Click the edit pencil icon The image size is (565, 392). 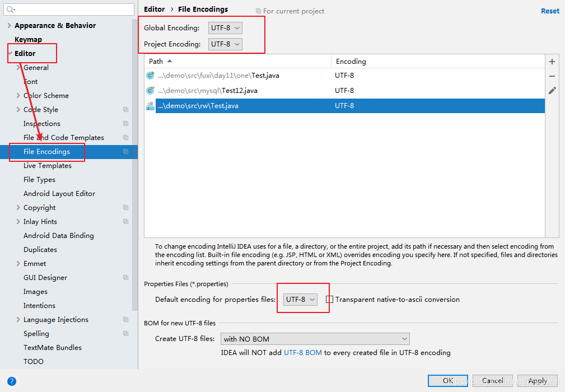552,90
